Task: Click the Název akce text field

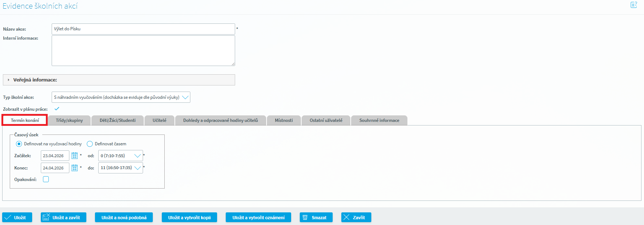Action: click(143, 29)
